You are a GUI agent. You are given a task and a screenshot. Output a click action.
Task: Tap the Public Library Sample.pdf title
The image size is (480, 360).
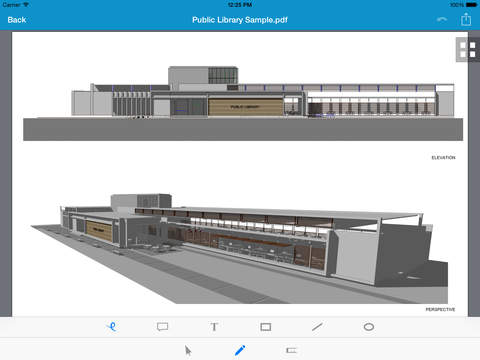240,20
